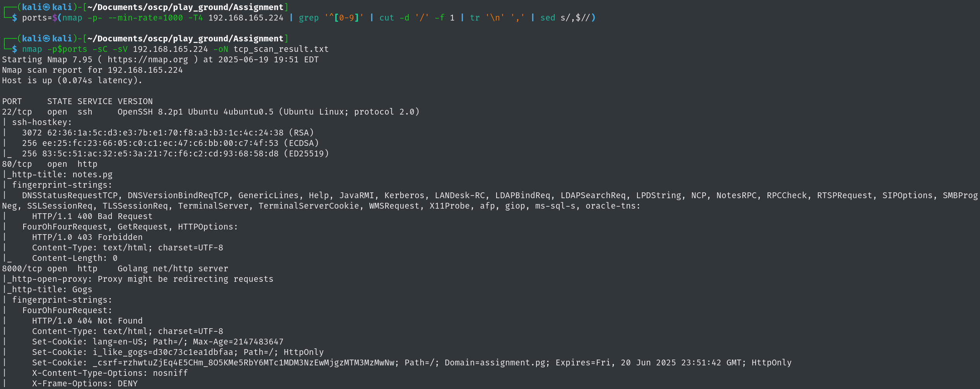Click the tcp_scan_result.txt filename
This screenshot has height=389, width=980.
click(x=281, y=49)
